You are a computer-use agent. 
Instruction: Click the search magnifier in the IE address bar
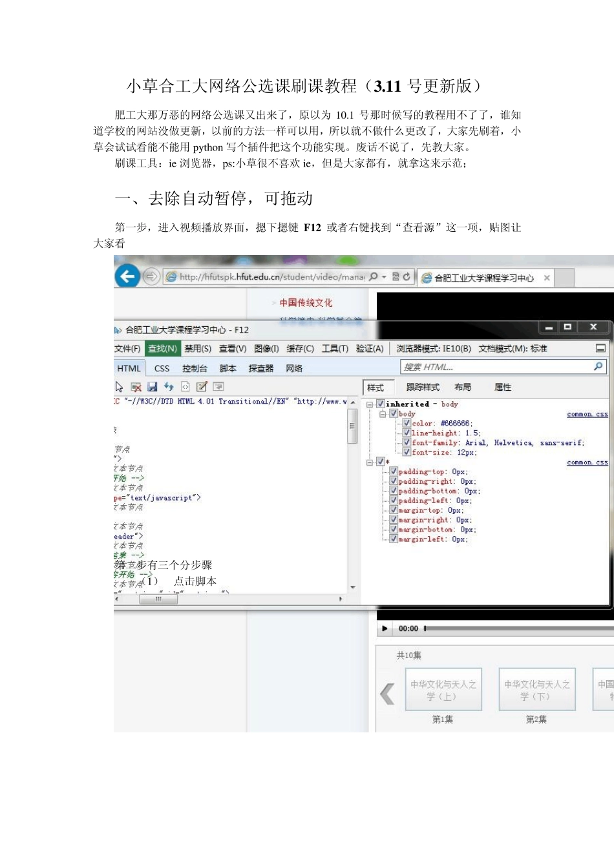click(374, 276)
